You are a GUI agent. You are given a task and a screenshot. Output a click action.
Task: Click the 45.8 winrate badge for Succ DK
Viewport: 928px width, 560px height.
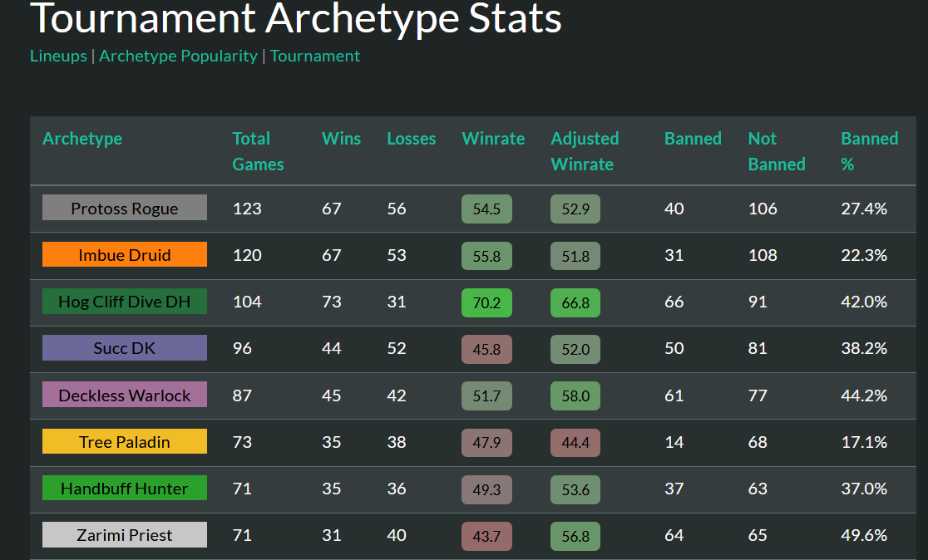click(x=486, y=349)
